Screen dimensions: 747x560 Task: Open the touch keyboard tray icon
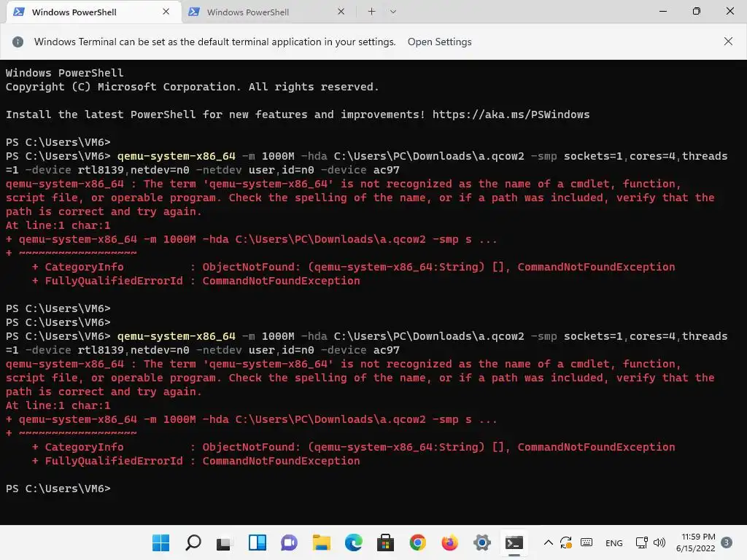coord(587,542)
